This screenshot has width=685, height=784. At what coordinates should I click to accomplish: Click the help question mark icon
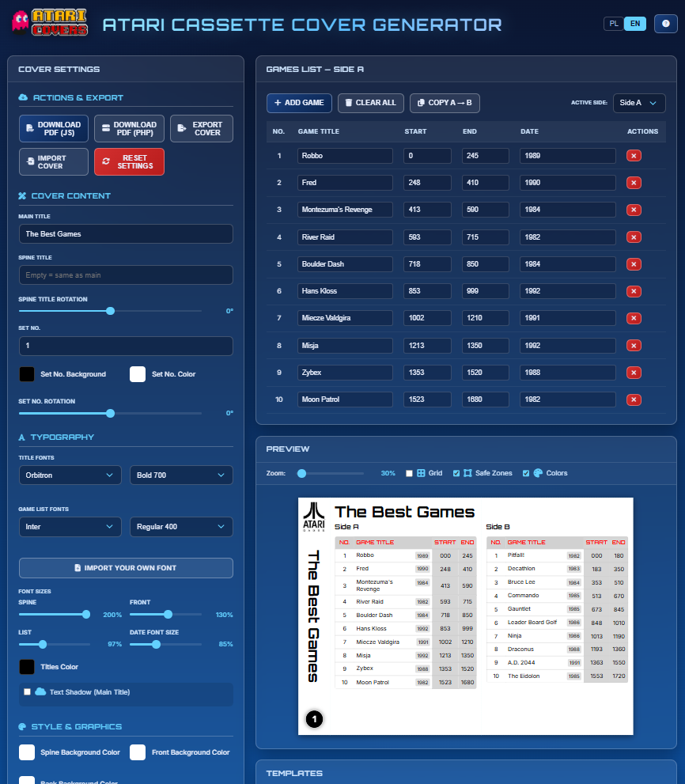coord(665,24)
